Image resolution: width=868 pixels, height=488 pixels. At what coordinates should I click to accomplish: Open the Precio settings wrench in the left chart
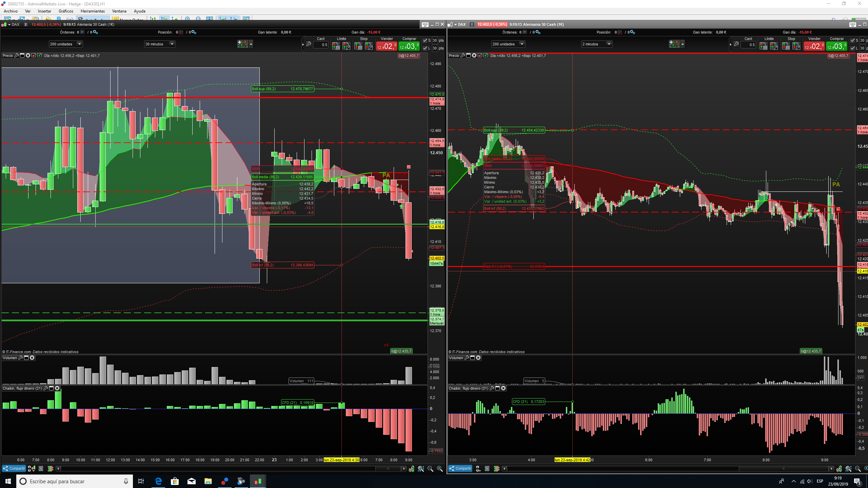click(16, 56)
